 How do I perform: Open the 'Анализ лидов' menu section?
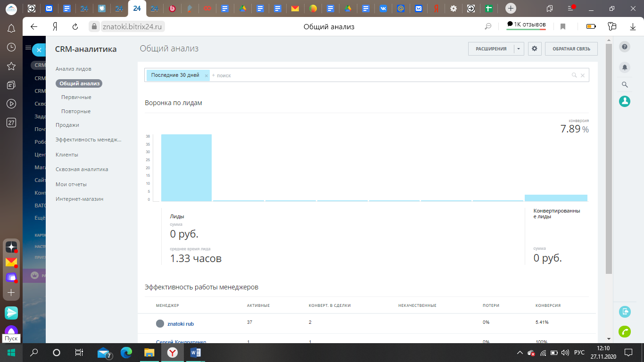[74, 69]
